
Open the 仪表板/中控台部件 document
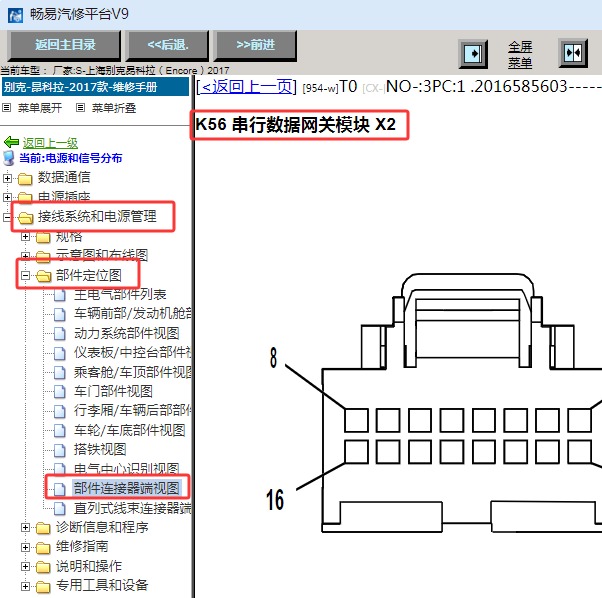tap(133, 352)
